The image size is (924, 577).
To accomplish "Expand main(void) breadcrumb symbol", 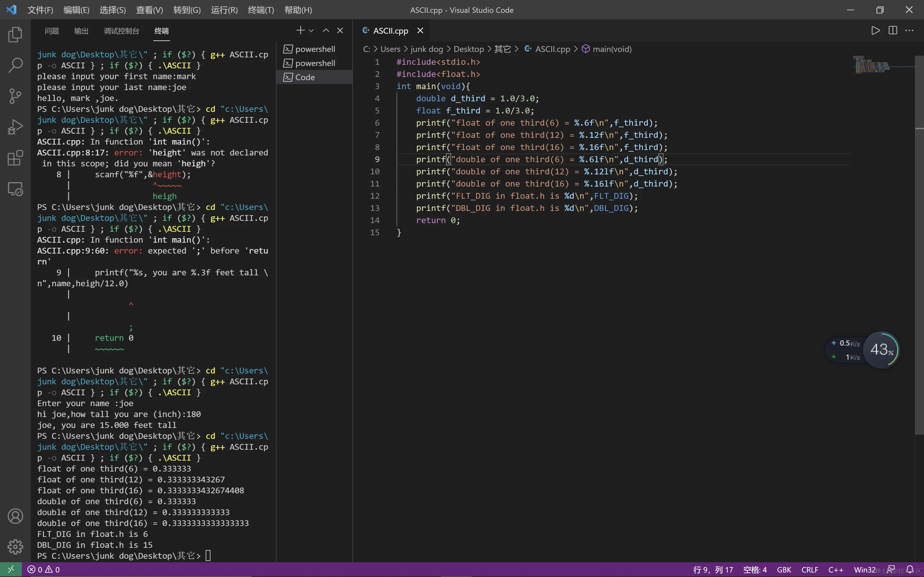I will click(x=612, y=49).
